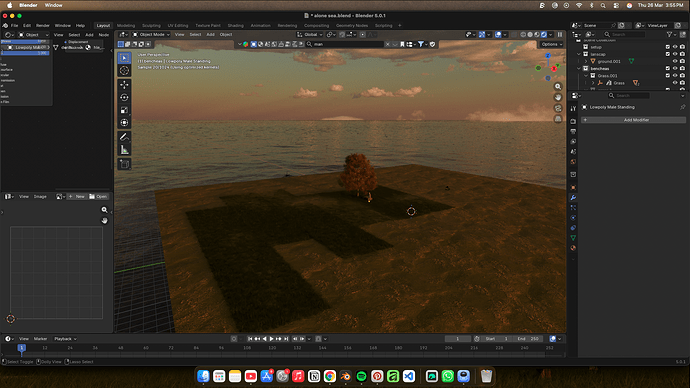690x388 pixels.
Task: Click the Add Modifier button
Action: tap(634, 120)
